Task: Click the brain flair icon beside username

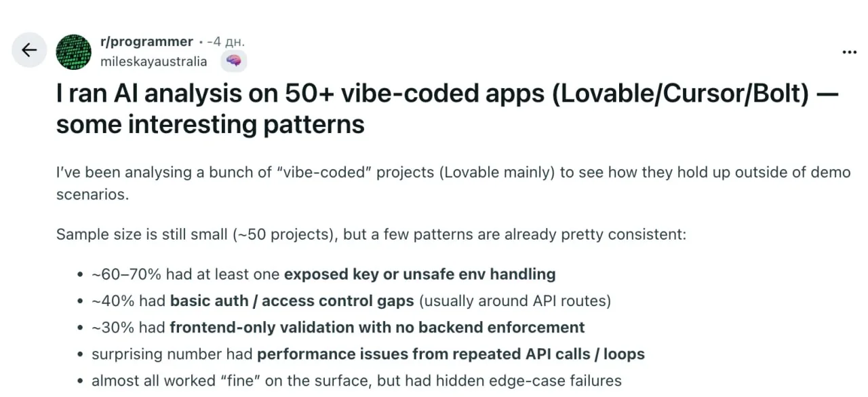Action: click(233, 62)
